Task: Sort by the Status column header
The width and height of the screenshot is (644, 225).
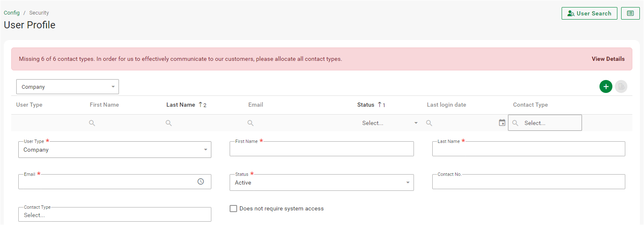Action: (x=366, y=105)
